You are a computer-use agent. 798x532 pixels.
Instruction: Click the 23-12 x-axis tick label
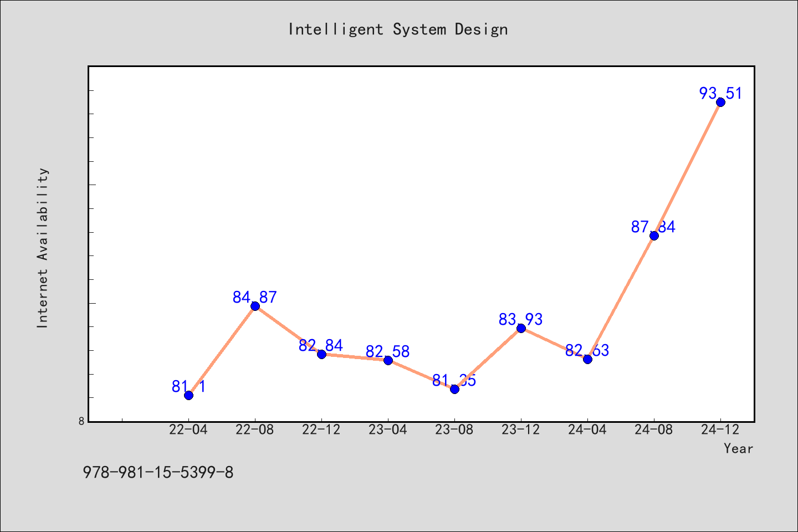(521, 430)
